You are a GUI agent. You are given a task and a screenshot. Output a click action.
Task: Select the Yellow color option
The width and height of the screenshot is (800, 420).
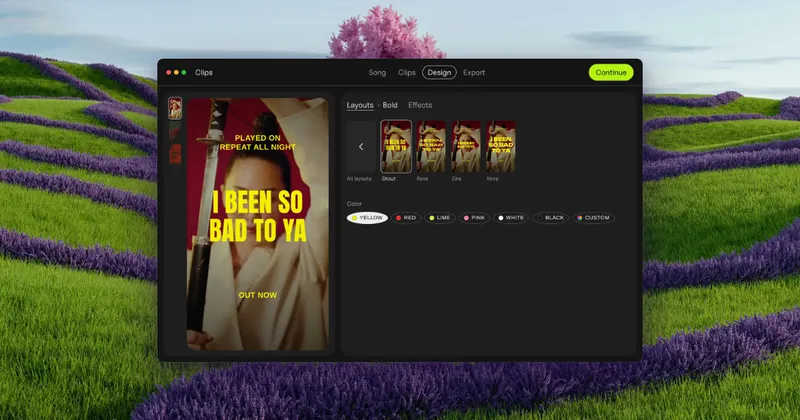point(367,218)
